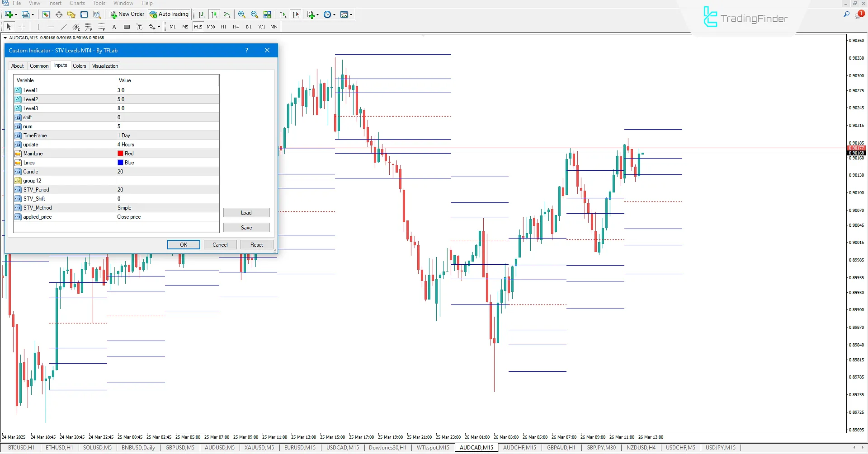Toggle chart shift mode
Screen dimensions: 868x454
296,14
